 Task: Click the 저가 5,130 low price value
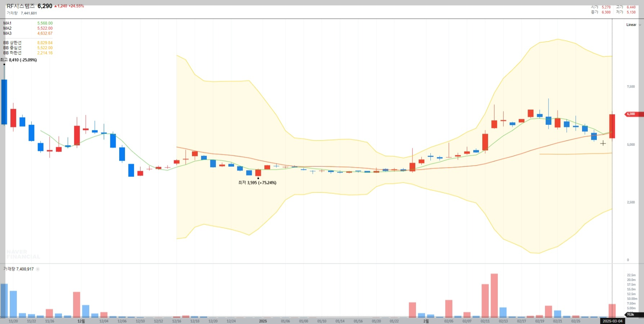tap(631, 12)
